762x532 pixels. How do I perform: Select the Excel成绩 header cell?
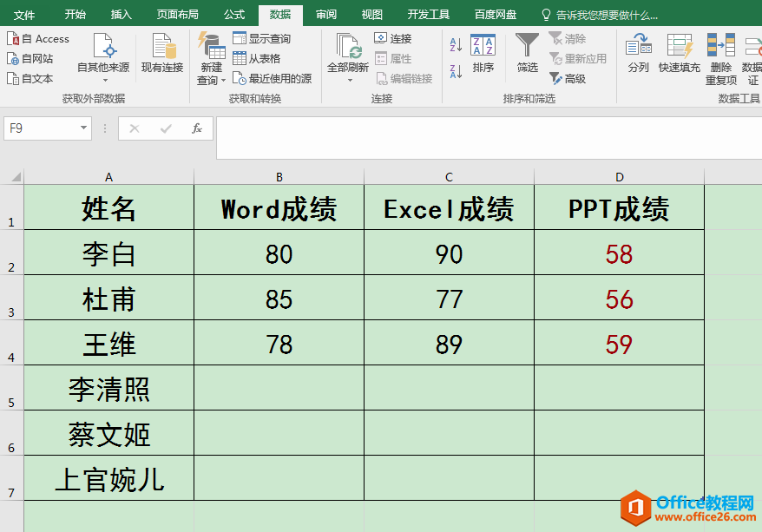click(x=449, y=207)
